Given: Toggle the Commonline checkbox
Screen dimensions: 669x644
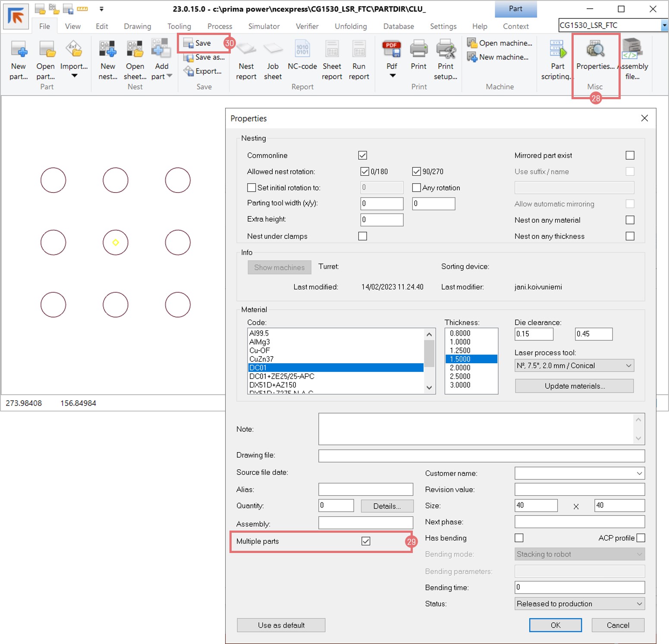Looking at the screenshot, I should click(363, 155).
